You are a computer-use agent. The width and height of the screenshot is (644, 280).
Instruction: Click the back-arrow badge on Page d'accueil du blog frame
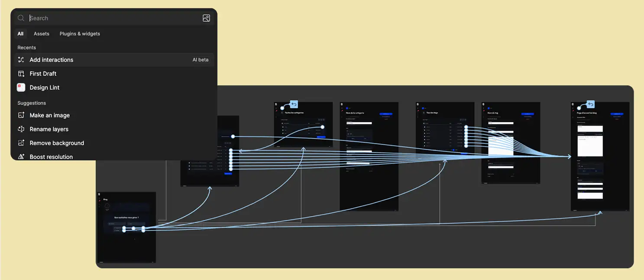point(591,104)
